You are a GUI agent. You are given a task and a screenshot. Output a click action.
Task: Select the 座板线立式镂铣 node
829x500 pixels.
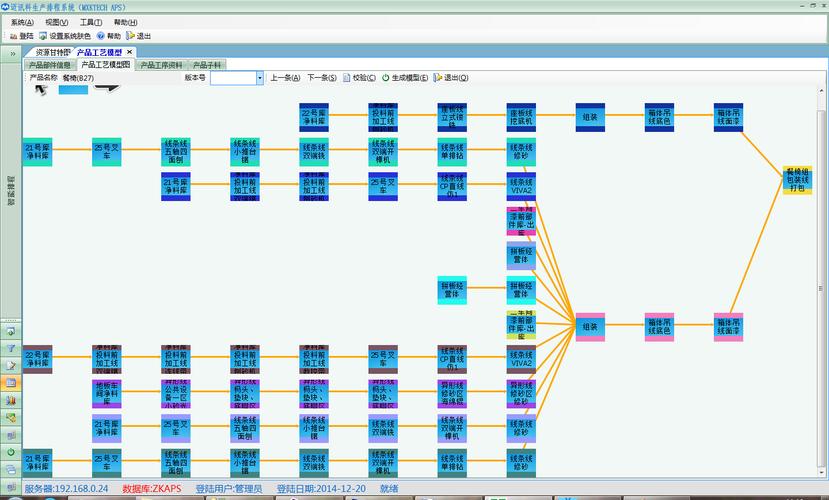click(x=452, y=117)
